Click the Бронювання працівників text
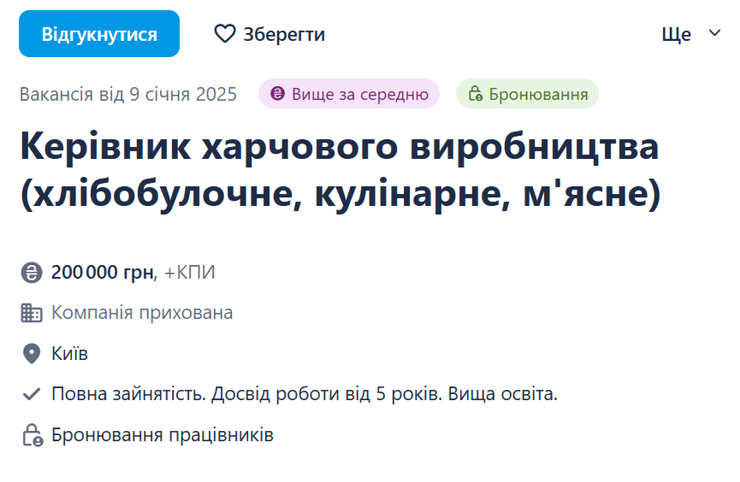The width and height of the screenshot is (740, 482). click(162, 435)
